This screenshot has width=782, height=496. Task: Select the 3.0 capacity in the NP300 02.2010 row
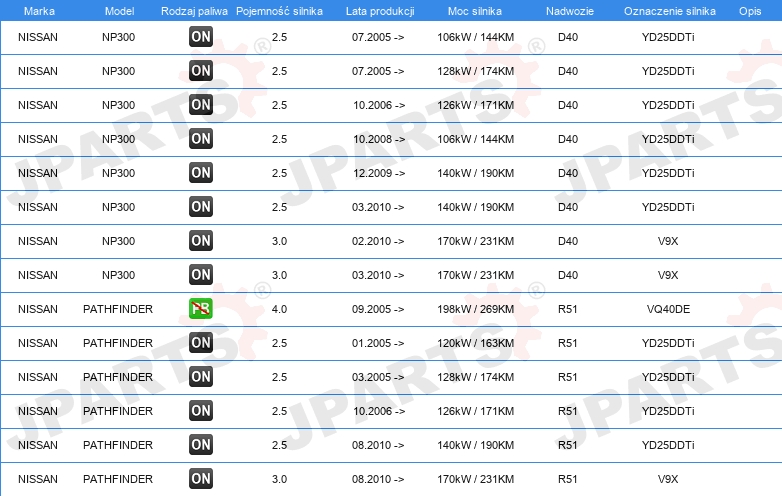(x=279, y=241)
